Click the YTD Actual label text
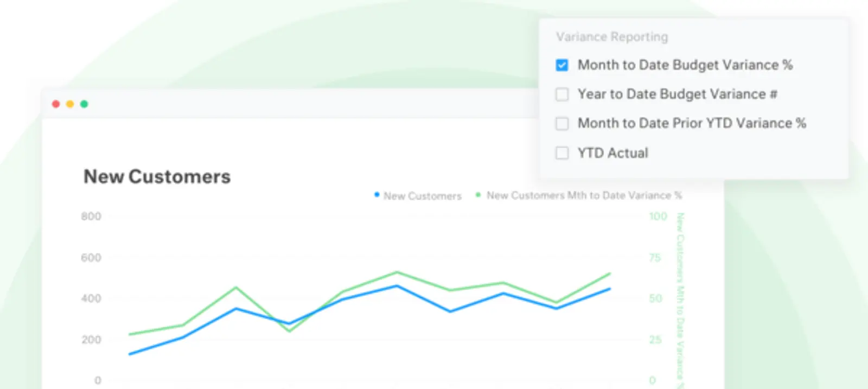 (x=613, y=152)
